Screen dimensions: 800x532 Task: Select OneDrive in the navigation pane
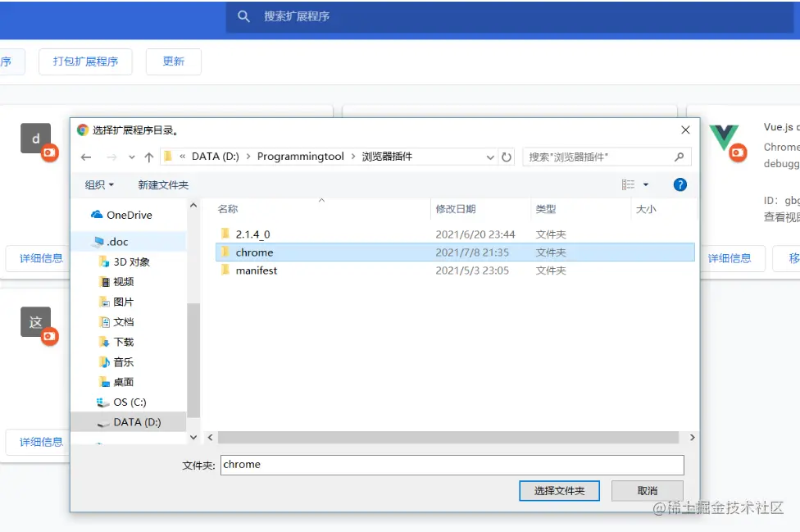pyautogui.click(x=130, y=216)
